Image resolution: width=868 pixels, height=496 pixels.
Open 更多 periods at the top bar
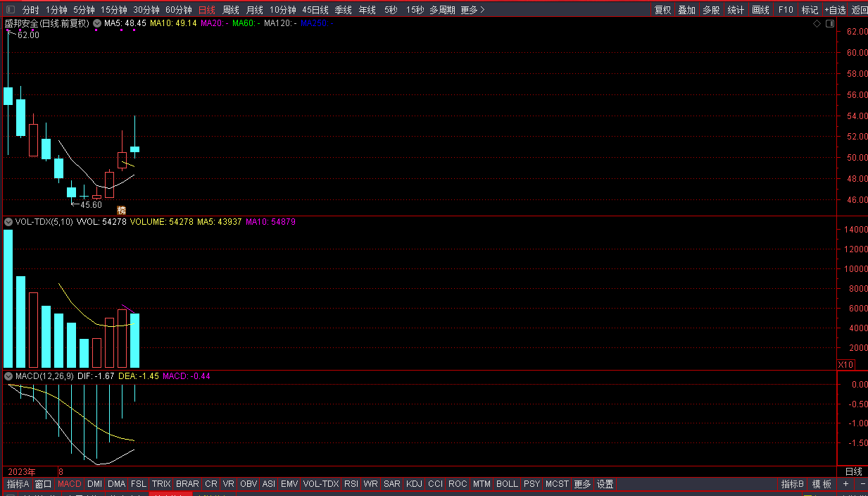tap(472, 10)
